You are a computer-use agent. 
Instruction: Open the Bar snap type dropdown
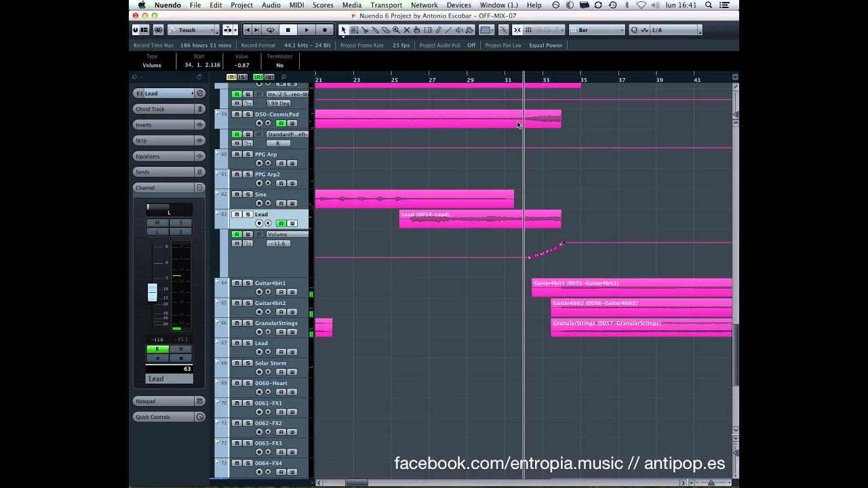point(597,30)
